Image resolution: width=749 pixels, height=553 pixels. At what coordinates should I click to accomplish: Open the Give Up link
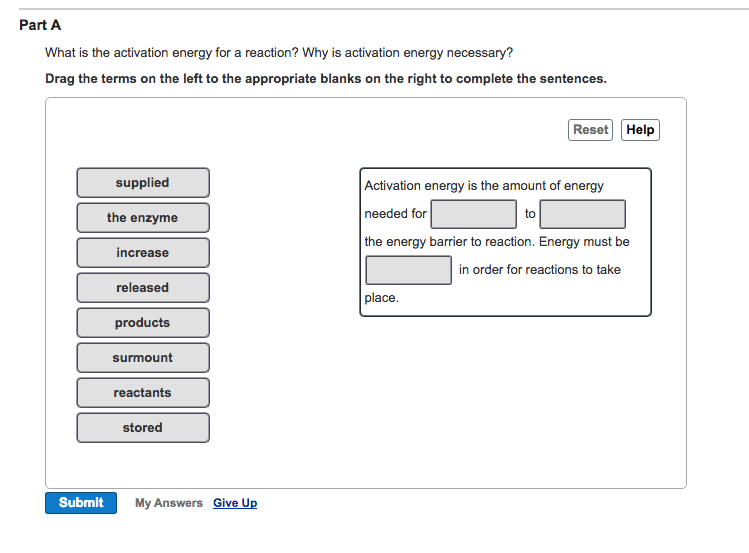235,503
